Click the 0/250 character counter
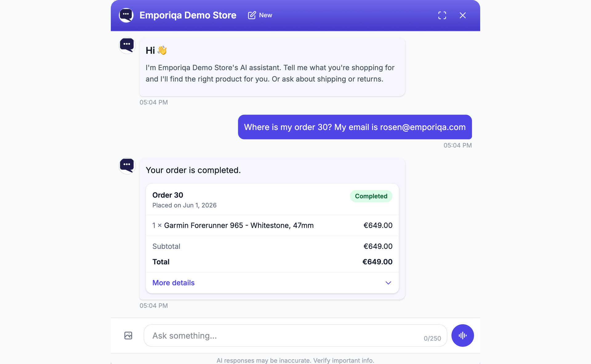This screenshot has height=364, width=591. (x=432, y=338)
